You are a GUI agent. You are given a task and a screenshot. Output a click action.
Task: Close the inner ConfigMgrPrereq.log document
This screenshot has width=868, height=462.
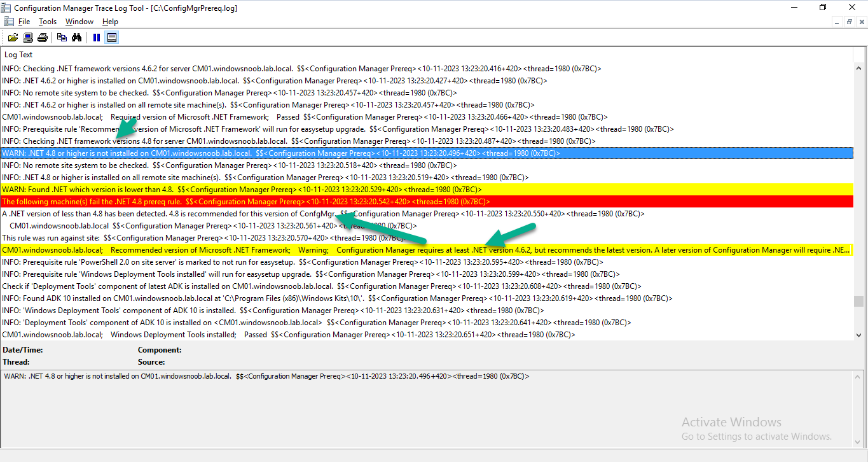[x=860, y=22]
